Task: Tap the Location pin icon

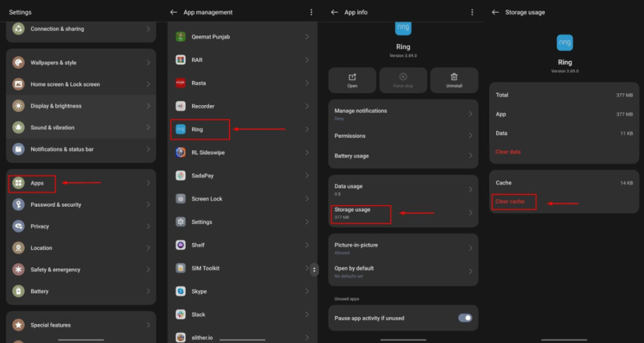Action: [18, 248]
